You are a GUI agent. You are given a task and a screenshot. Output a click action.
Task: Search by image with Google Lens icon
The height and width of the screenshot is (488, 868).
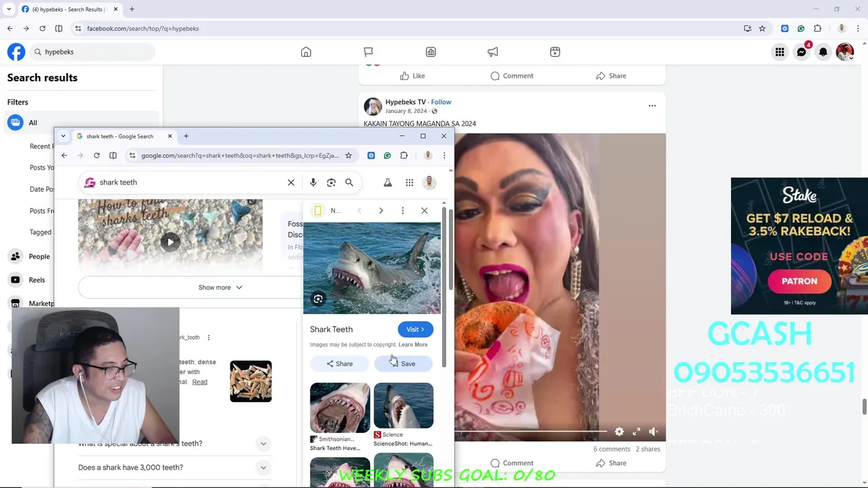click(331, 182)
